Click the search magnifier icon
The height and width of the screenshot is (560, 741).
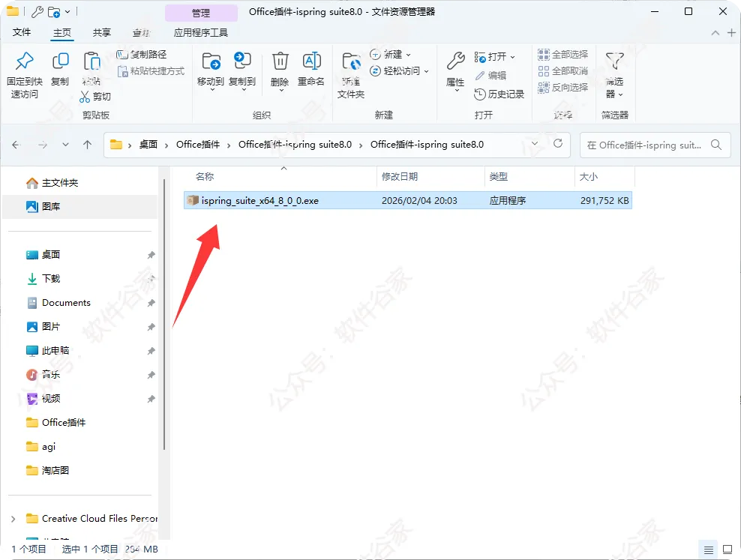716,145
